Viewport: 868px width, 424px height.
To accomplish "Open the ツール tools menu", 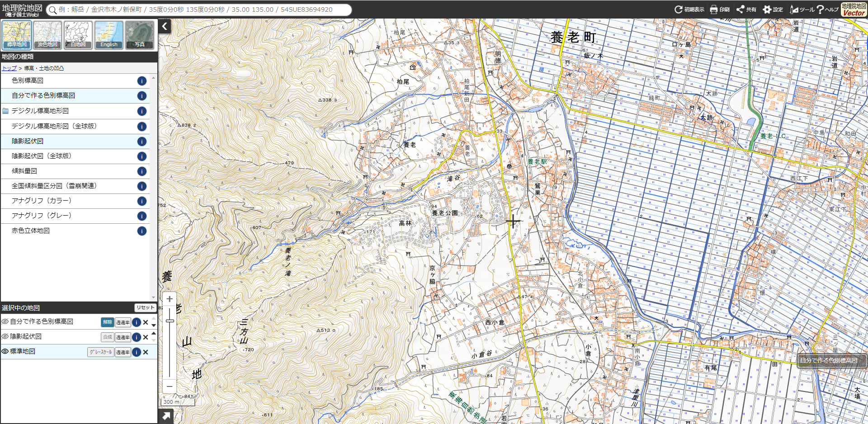I will 802,9.
